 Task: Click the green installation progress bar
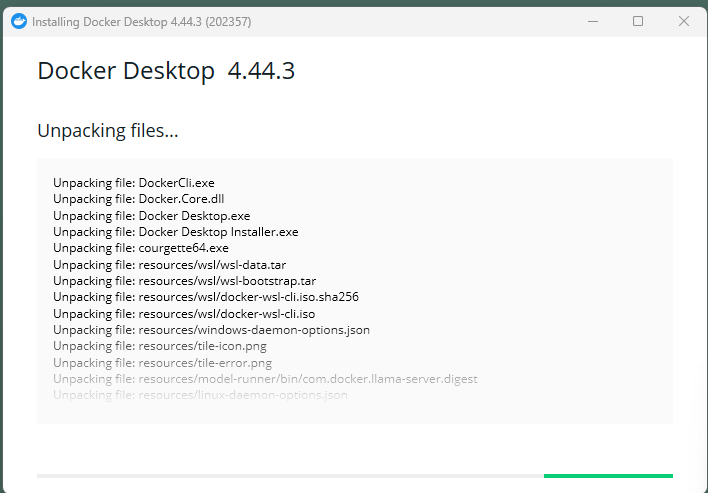click(608, 476)
